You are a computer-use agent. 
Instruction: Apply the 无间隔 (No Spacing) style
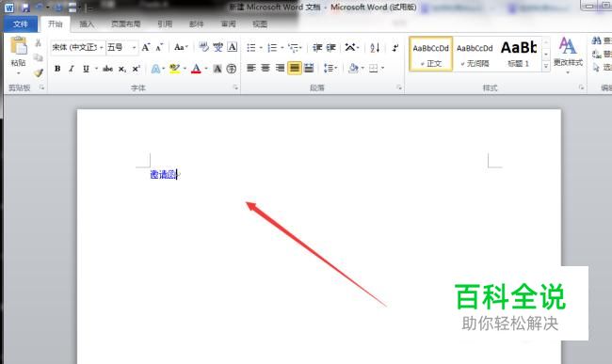point(475,55)
